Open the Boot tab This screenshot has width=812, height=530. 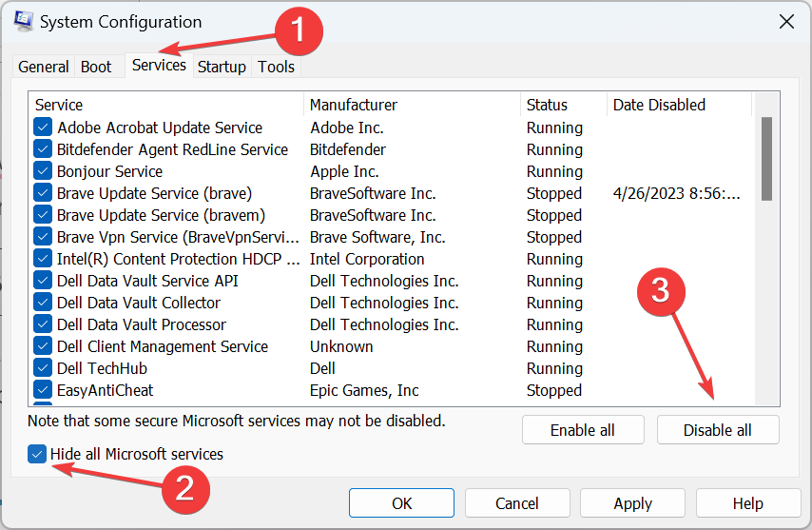coord(96,67)
